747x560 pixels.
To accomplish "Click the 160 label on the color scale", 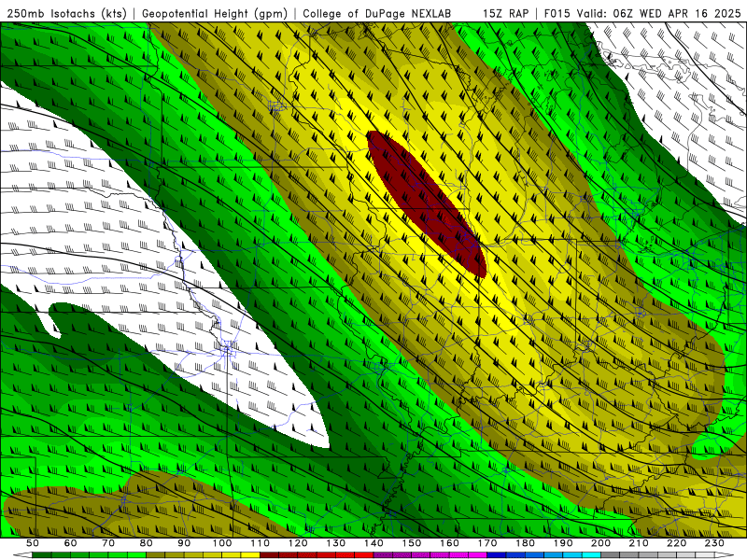I will (449, 543).
